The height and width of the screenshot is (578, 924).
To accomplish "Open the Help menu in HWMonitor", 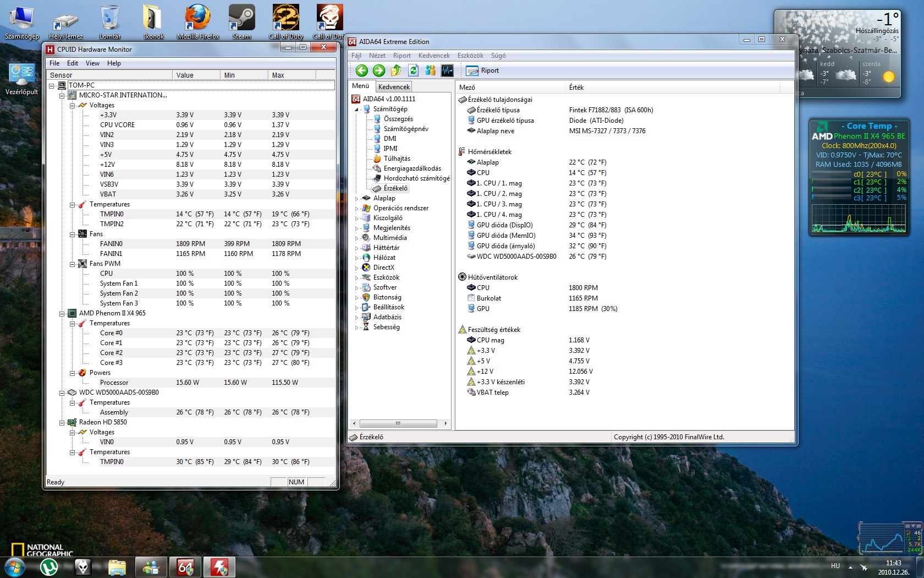I will coord(114,63).
